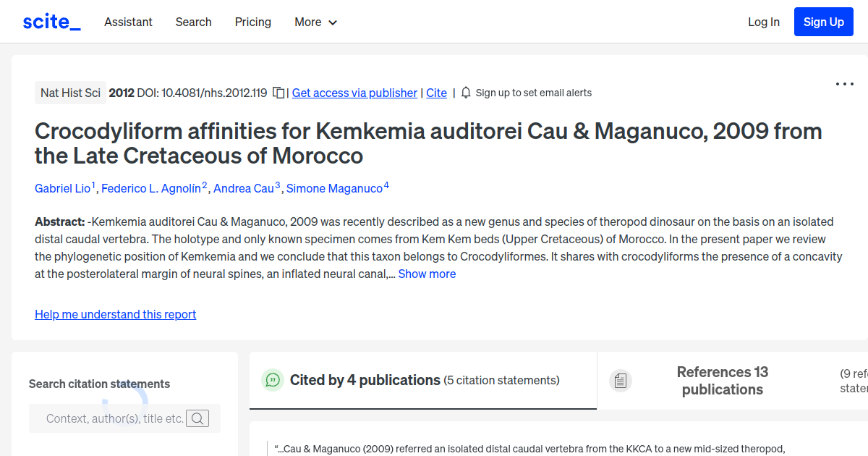The width and height of the screenshot is (868, 456).
Task: Click Help me understand this report
Action: tap(115, 314)
